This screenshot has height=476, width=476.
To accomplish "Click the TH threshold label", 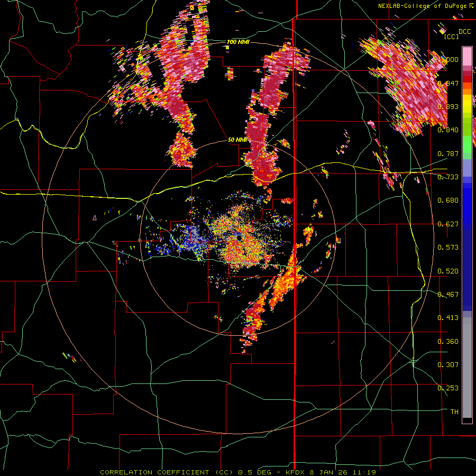I will click(x=454, y=411).
